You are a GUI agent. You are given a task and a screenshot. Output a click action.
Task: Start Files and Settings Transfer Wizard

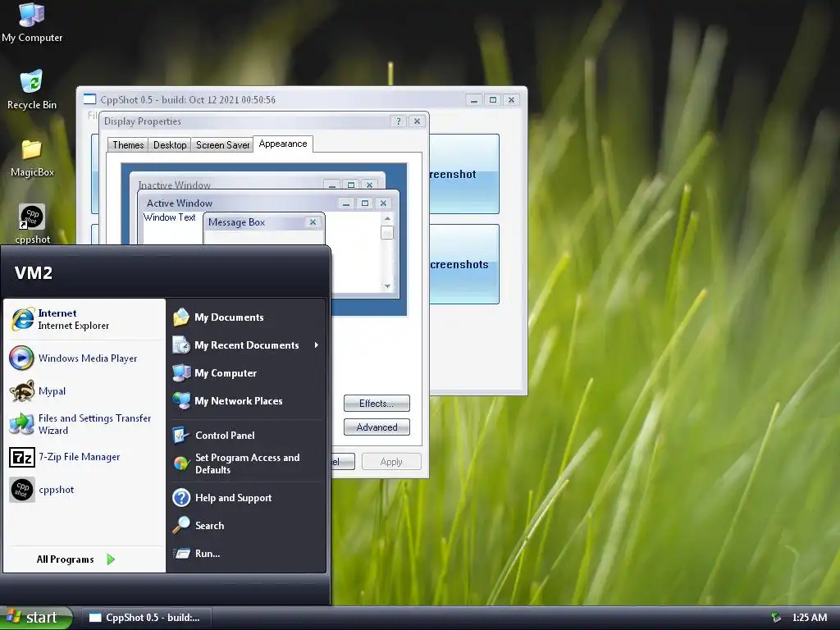pyautogui.click(x=85, y=424)
